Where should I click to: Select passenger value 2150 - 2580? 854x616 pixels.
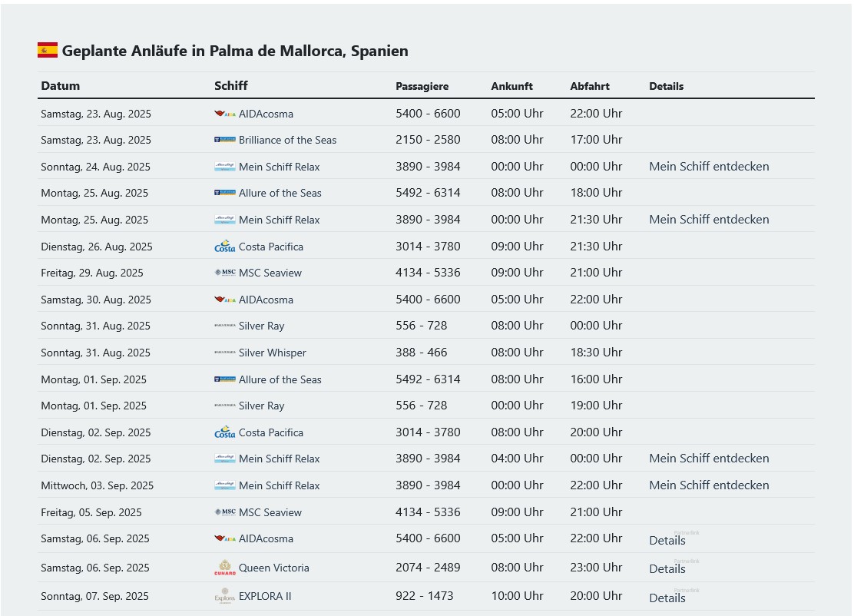(428, 140)
